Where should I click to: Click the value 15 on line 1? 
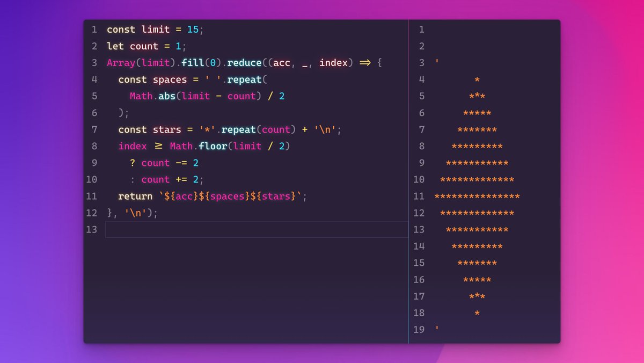pyautogui.click(x=194, y=30)
